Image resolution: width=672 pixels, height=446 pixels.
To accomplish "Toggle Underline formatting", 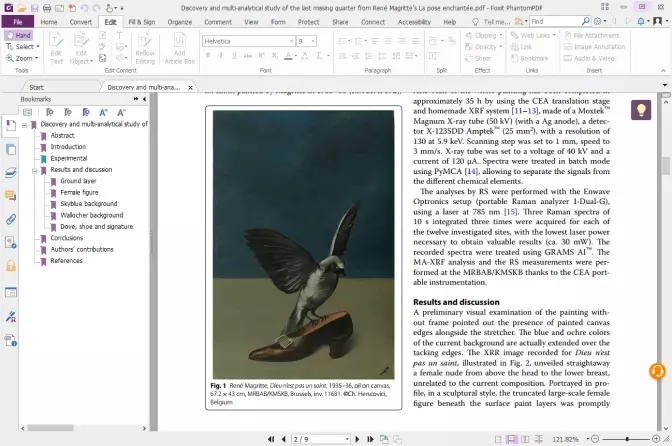I will coord(234,56).
